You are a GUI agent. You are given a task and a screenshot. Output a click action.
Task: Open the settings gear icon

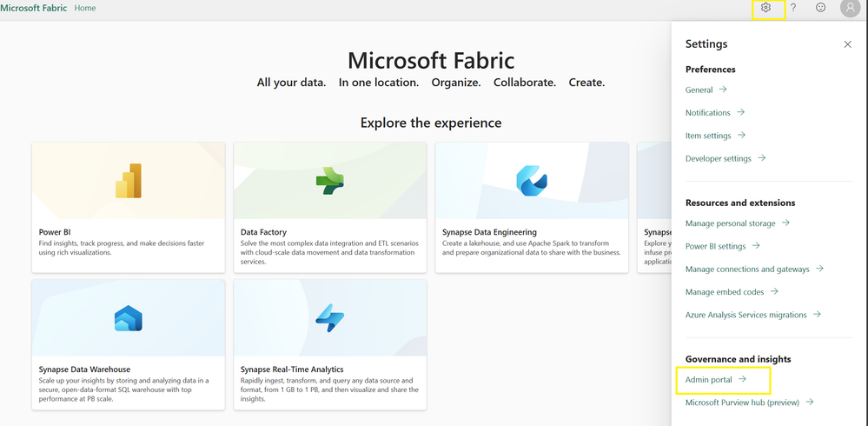(x=765, y=8)
